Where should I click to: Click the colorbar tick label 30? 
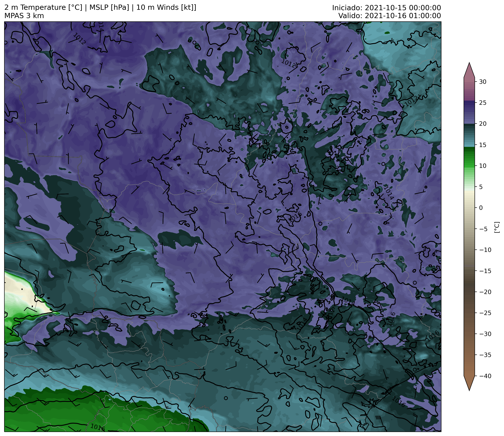point(483,82)
